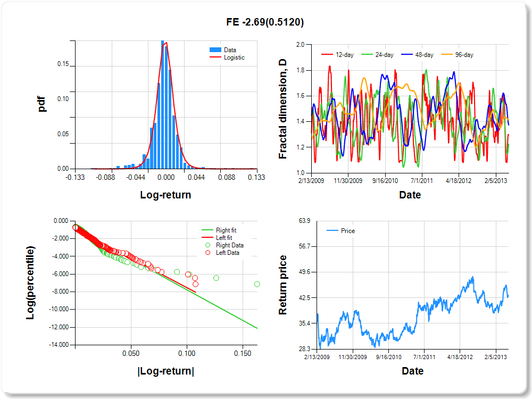Click the 24-day legend entry
Viewport: 532px width, 399px height.
click(x=377, y=55)
